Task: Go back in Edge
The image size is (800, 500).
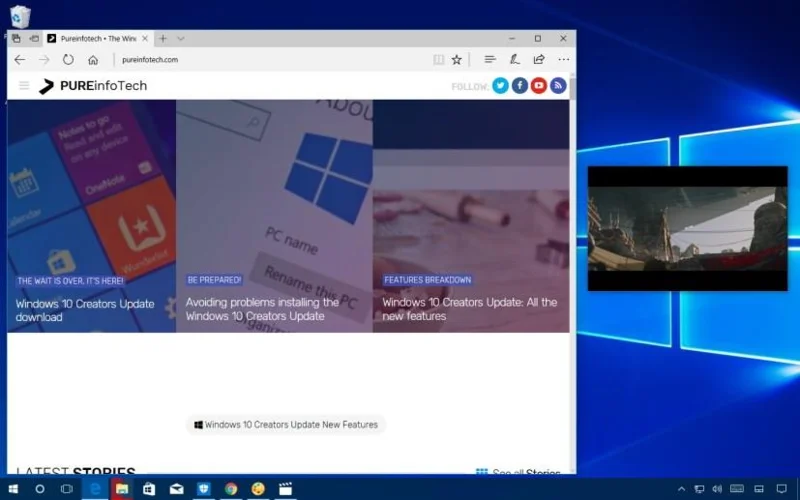Action: [x=19, y=60]
